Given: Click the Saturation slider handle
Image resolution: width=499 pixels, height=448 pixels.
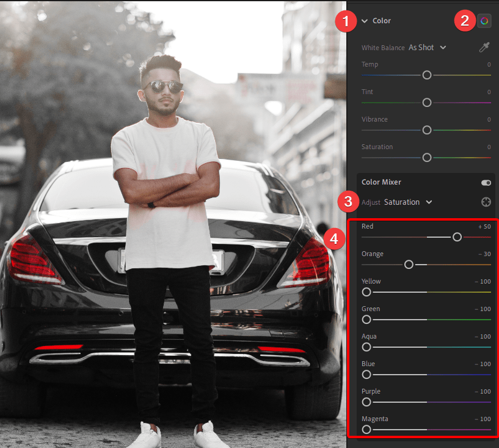Looking at the screenshot, I should [x=426, y=157].
